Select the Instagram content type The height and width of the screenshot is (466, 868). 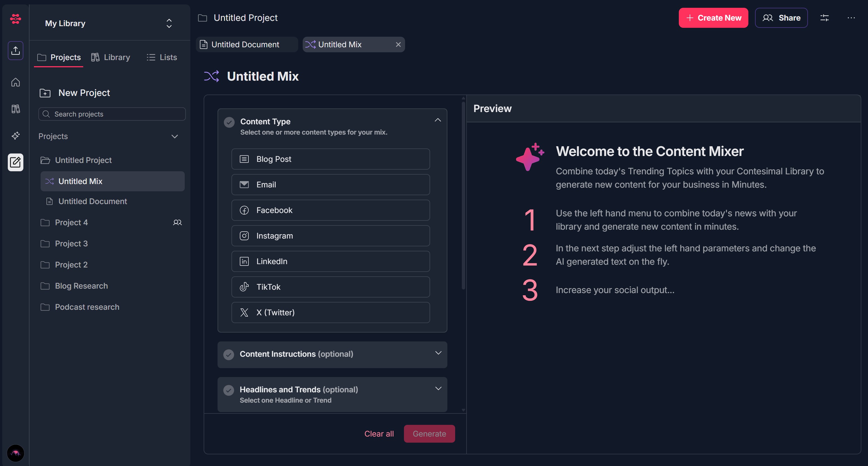[330, 236]
